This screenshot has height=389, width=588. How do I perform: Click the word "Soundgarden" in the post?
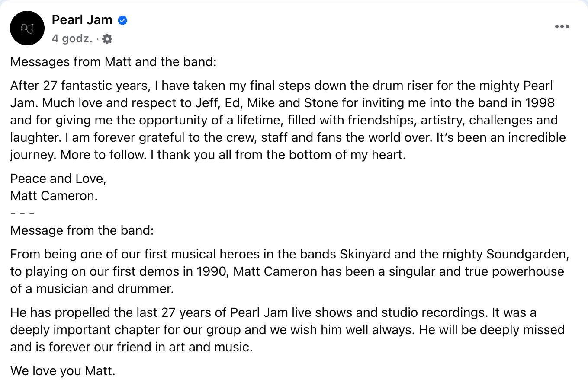[527, 254]
